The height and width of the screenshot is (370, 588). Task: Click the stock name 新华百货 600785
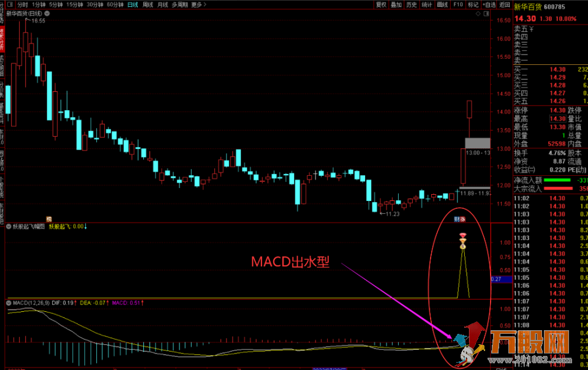click(539, 7)
